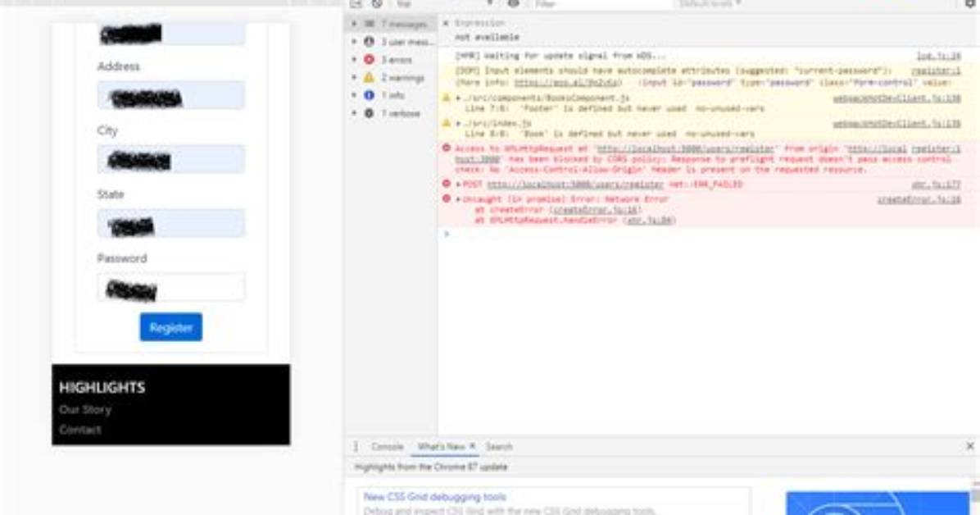Expand the 2 warnings sidebar group
Screen dimensions: 980x515
[x=354, y=78]
